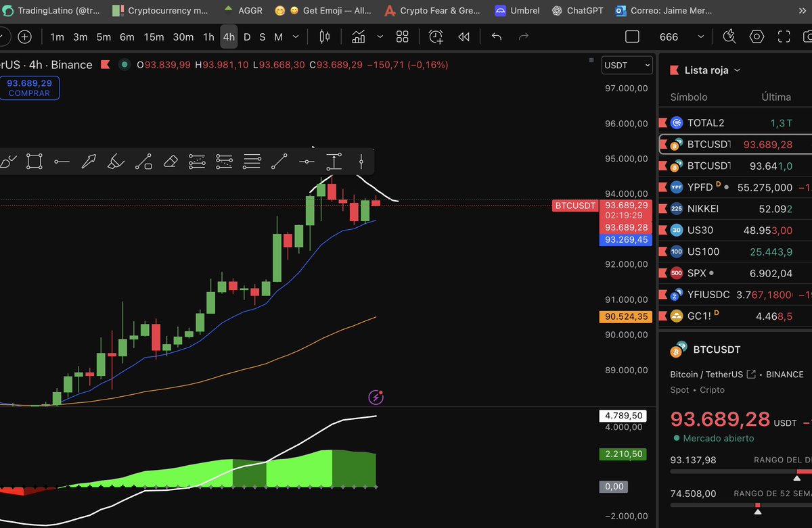This screenshot has height=528, width=812.
Task: Open GC1! gold futures in watchlist
Action: tap(735, 316)
